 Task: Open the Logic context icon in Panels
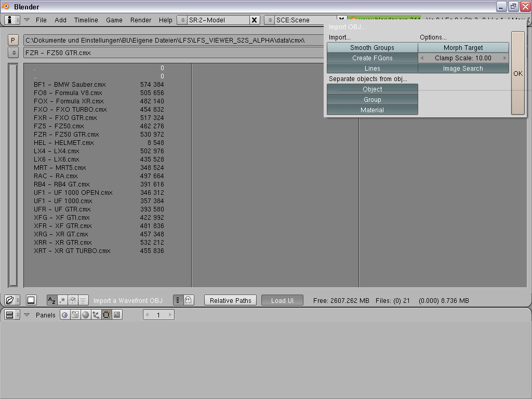pyautogui.click(x=65, y=315)
